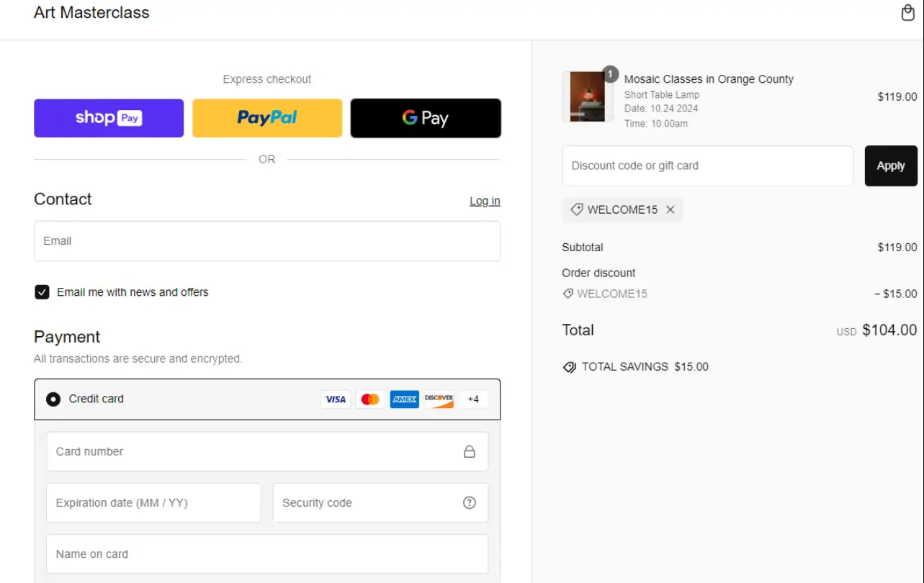Apply the discount code
The image size is (924, 583).
click(x=891, y=166)
